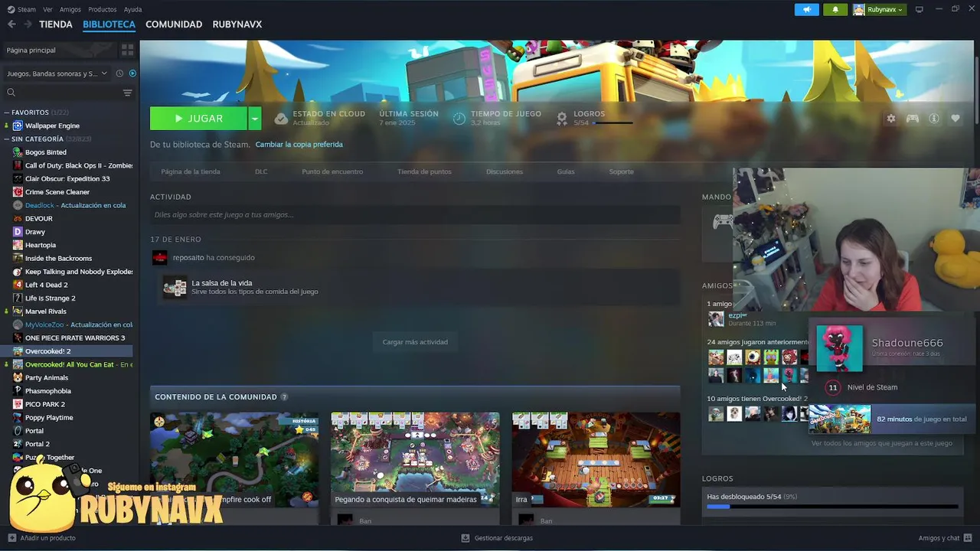Toggle sort by recent clock
The image size is (980, 551).
pyautogui.click(x=119, y=73)
